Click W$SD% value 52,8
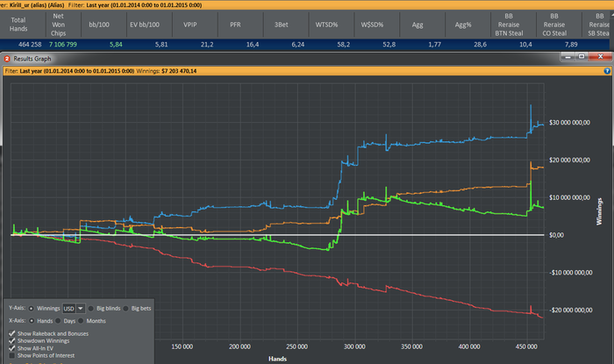The image size is (614, 364). (389, 44)
